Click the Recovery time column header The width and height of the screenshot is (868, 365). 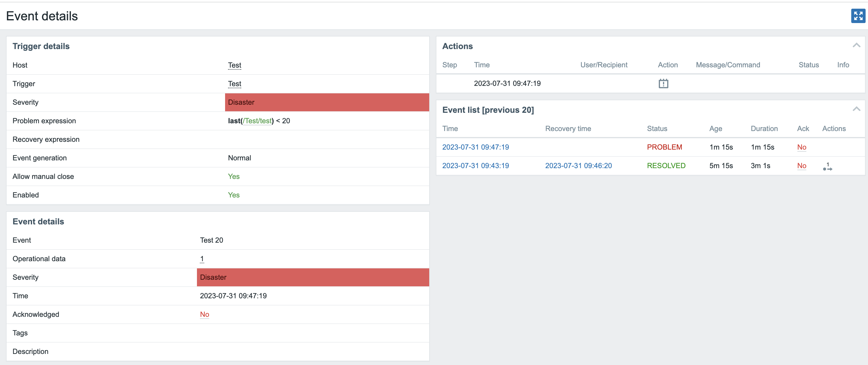[x=568, y=129]
